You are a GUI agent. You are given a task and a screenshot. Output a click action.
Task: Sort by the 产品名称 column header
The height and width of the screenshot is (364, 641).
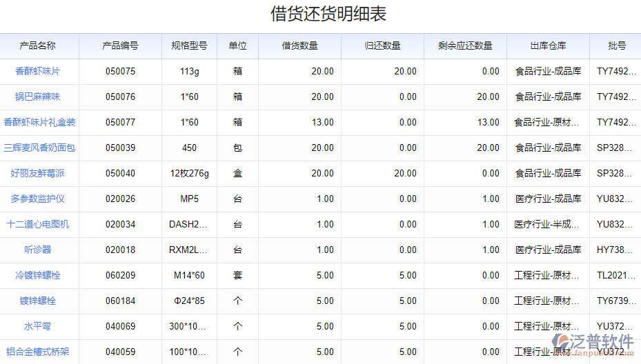coord(38,45)
